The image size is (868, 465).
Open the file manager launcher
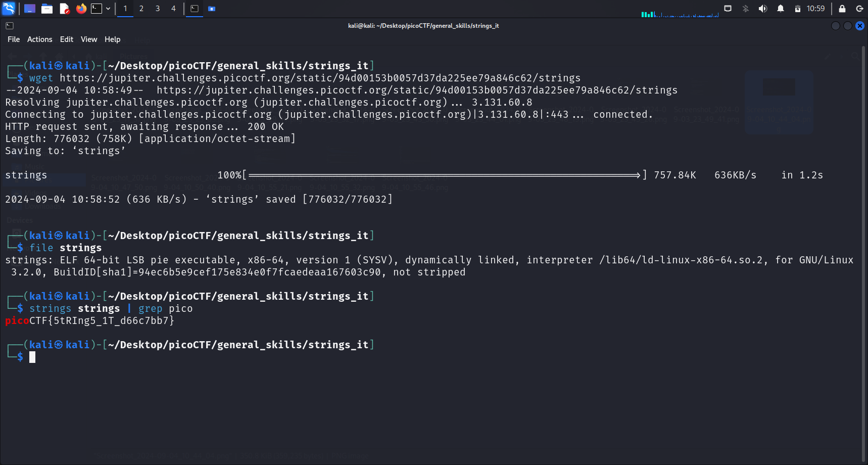[47, 9]
